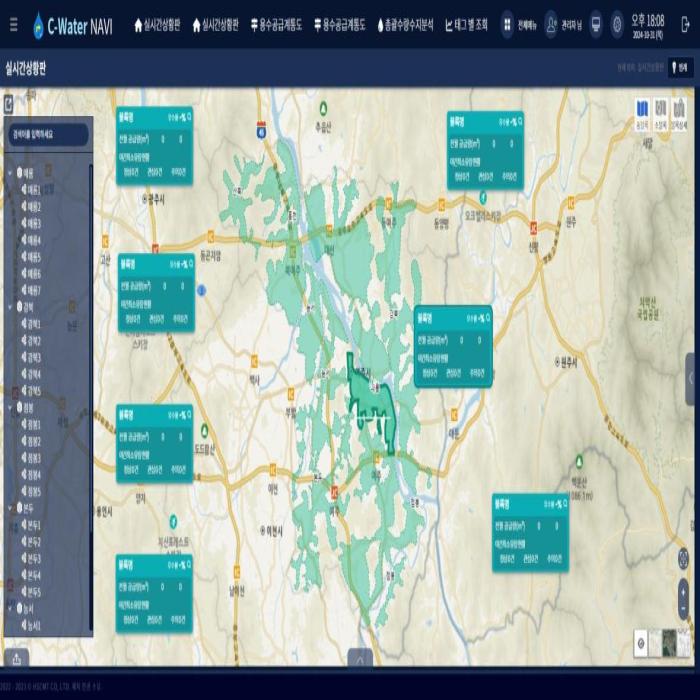This screenshot has height=700, width=700.
Task: Select the blue highlighted map layer button
Action: click(642, 114)
